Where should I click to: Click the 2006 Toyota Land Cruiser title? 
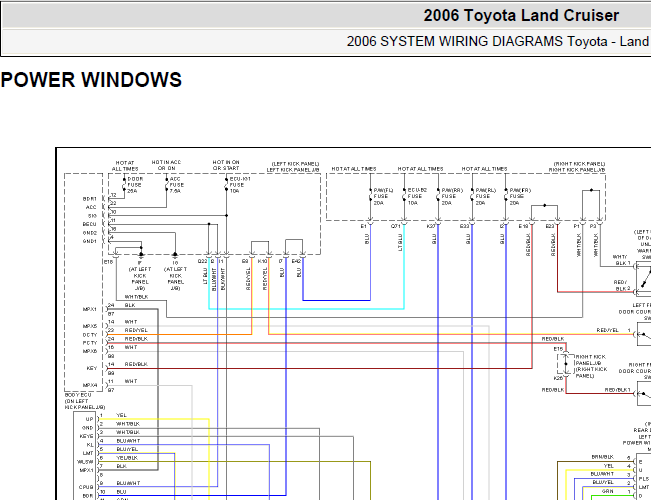click(x=521, y=15)
